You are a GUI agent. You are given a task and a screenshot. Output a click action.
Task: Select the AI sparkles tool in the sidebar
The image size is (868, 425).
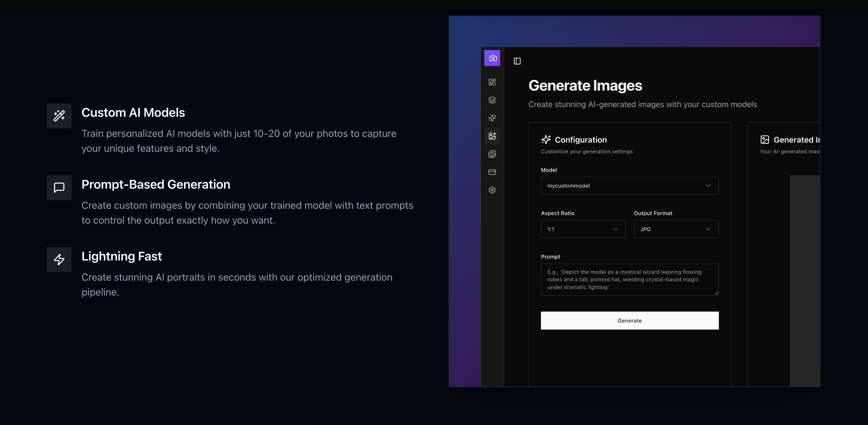[492, 118]
